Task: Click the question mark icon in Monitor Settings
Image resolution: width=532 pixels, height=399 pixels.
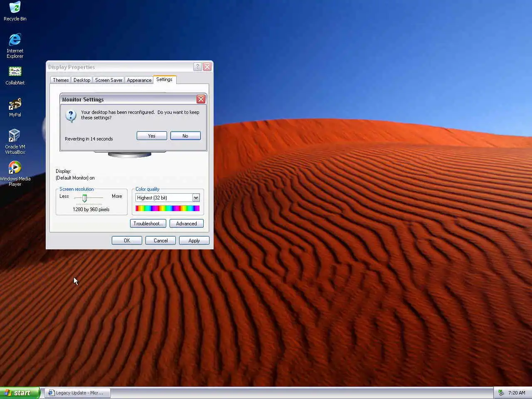Action: [71, 116]
